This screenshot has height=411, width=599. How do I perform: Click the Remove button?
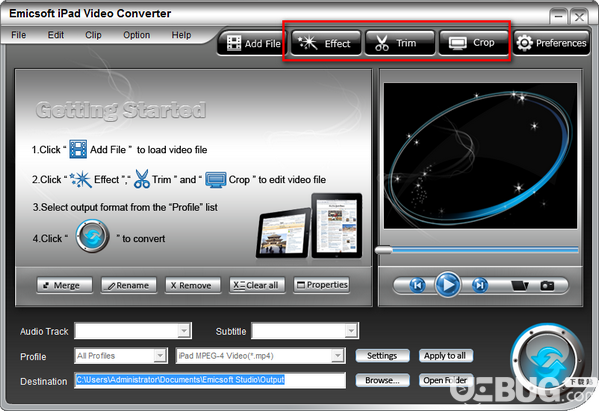coord(193,285)
